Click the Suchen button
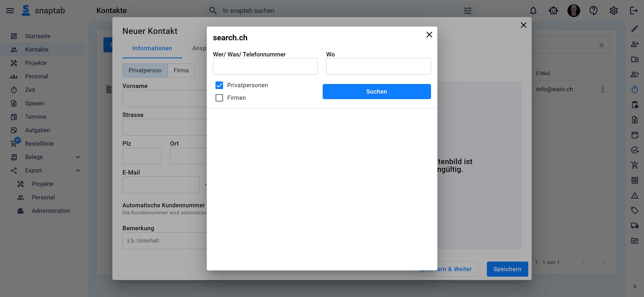Viewport: 644px width, 297px height. [377, 91]
